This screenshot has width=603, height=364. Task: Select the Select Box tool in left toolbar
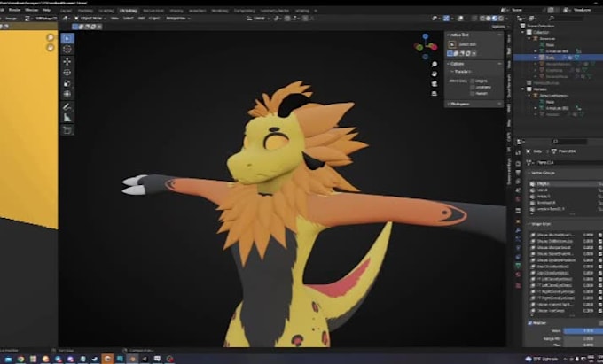[x=67, y=38]
